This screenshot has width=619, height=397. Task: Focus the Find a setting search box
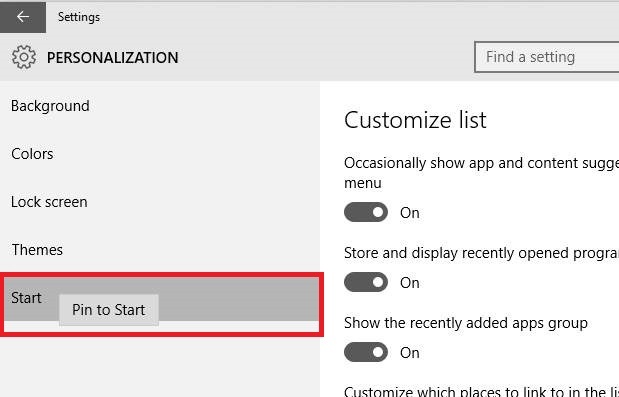pyautogui.click(x=547, y=57)
